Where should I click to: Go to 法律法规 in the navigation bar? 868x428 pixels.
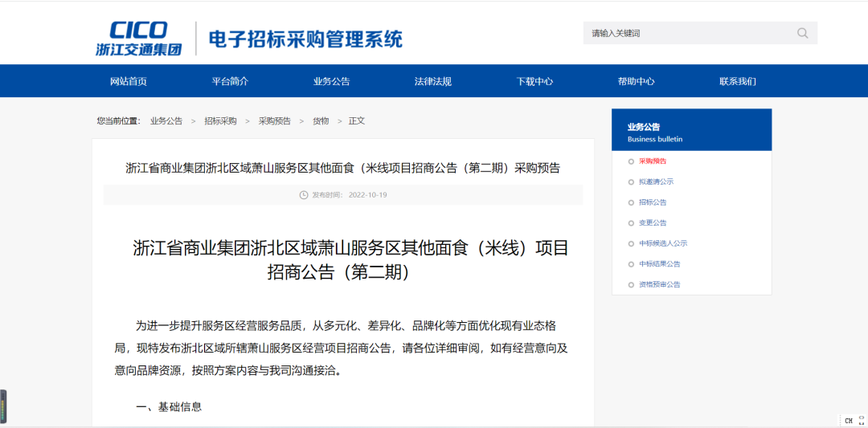point(433,81)
